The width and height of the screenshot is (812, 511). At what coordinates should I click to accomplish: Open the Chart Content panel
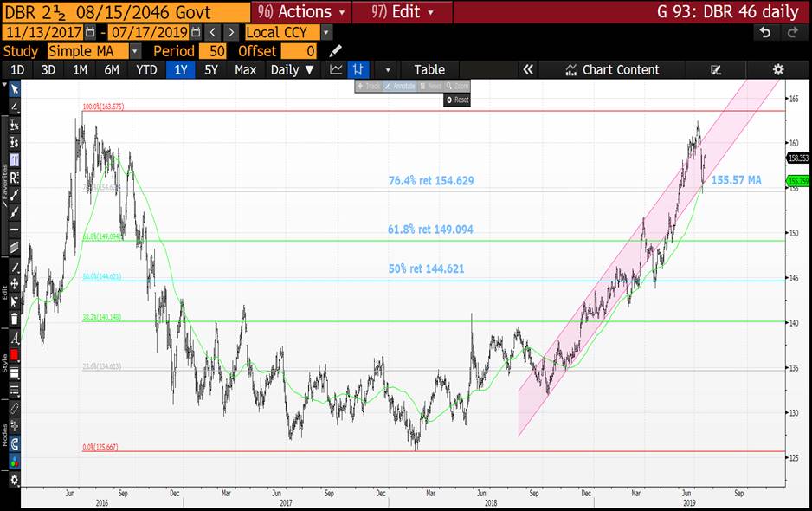pos(612,70)
